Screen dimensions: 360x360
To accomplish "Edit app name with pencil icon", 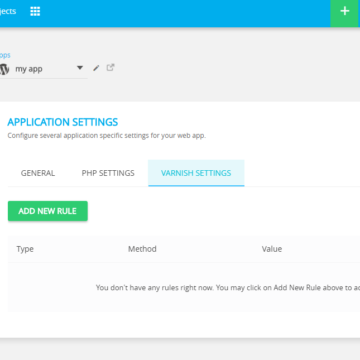I will tap(96, 68).
